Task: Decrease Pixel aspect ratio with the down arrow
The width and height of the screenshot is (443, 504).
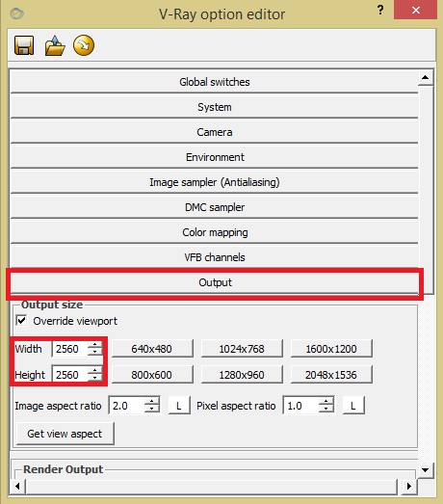Action: [326, 410]
